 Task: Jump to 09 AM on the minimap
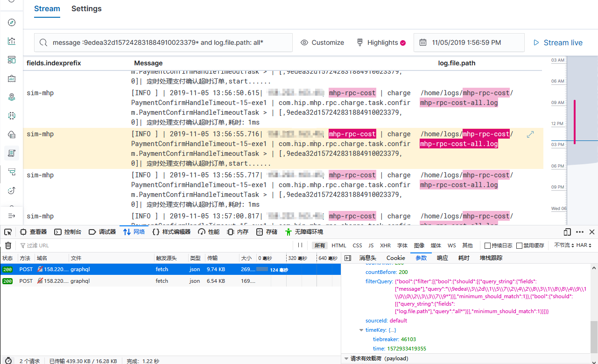click(558, 102)
